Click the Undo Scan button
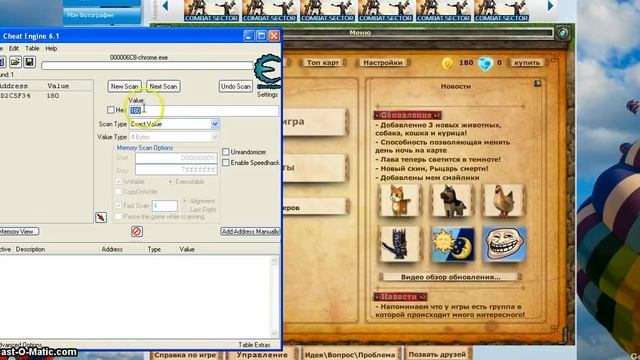Viewport: 640px width, 360px height. click(x=236, y=87)
